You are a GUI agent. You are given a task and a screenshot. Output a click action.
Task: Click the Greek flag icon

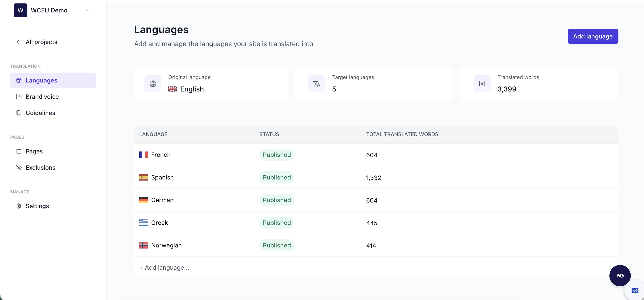pyautogui.click(x=144, y=223)
